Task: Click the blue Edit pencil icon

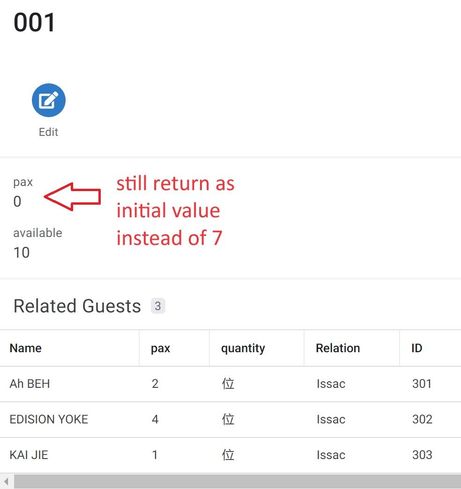Action: click(x=49, y=100)
